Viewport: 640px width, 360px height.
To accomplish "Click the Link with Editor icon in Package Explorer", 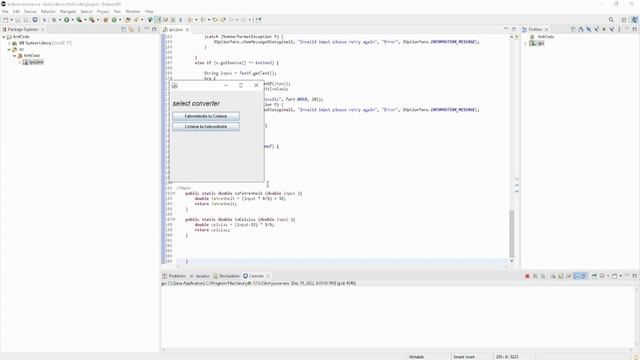I will click(x=131, y=29).
